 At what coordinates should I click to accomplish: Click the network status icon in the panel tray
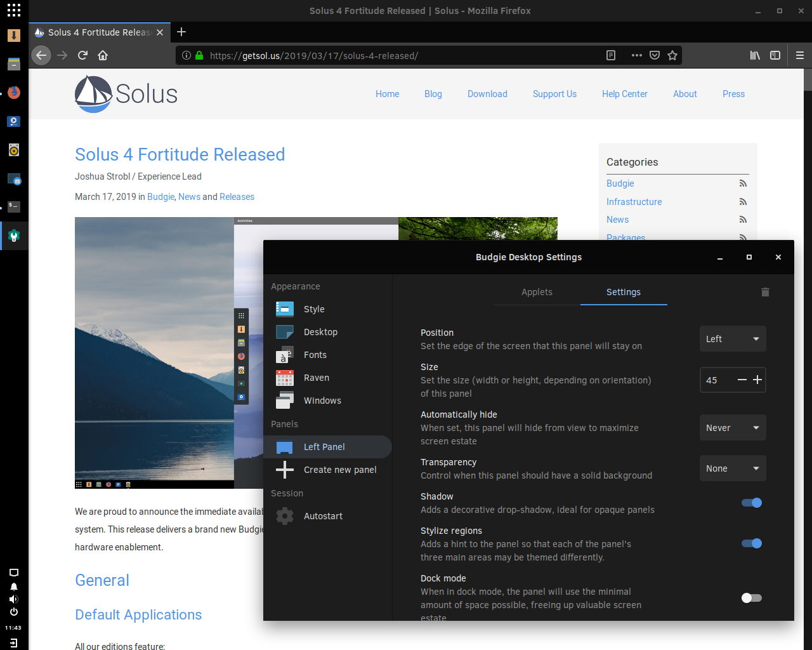pos(14,573)
